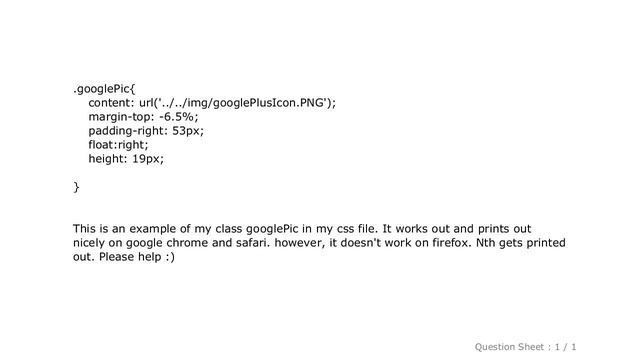640x360 pixels.
Task: Click the 'Question Sheet : 1 / 1' label
Action: pyautogui.click(x=525, y=347)
